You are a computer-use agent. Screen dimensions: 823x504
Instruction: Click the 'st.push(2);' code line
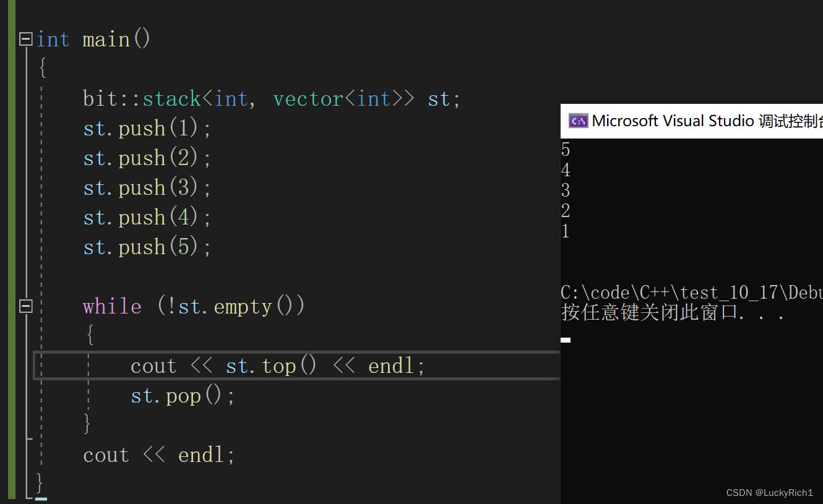(148, 158)
